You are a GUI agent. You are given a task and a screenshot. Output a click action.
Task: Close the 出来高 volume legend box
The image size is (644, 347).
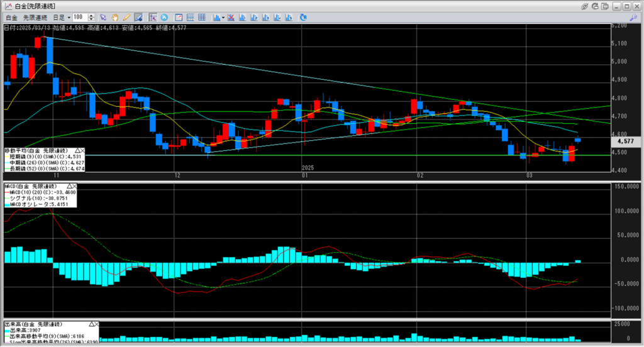(x=96, y=323)
